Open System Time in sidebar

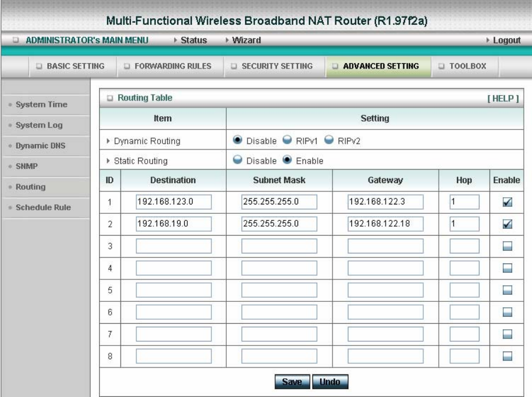[x=41, y=104]
